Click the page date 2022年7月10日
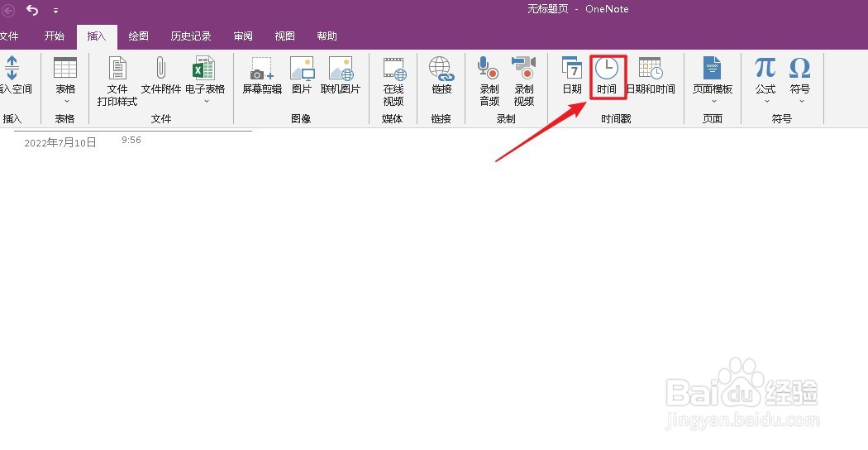 click(60, 143)
